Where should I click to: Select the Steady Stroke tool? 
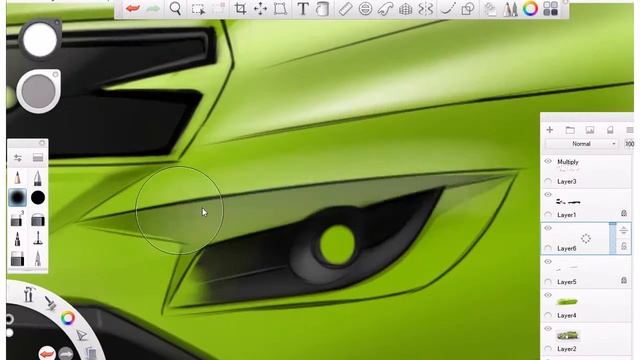pos(448,9)
